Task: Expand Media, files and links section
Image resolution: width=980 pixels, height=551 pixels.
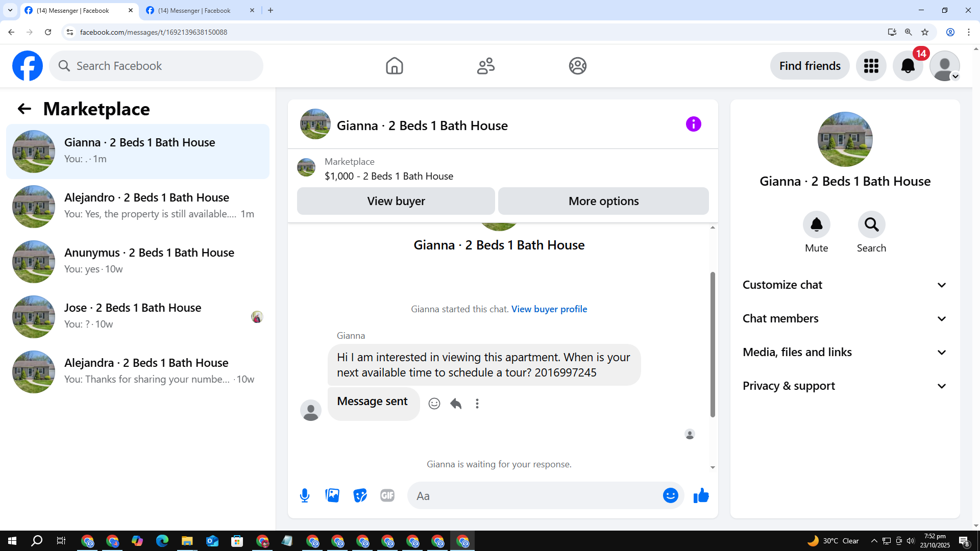Action: [845, 352]
